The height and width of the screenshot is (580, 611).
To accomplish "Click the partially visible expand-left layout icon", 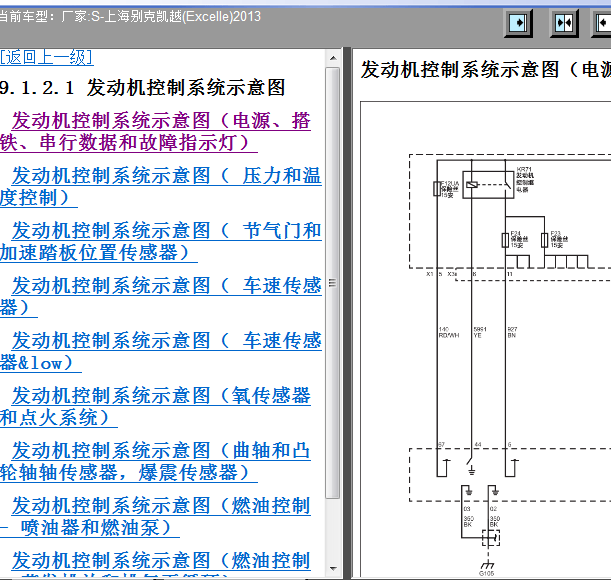I will tap(602, 23).
